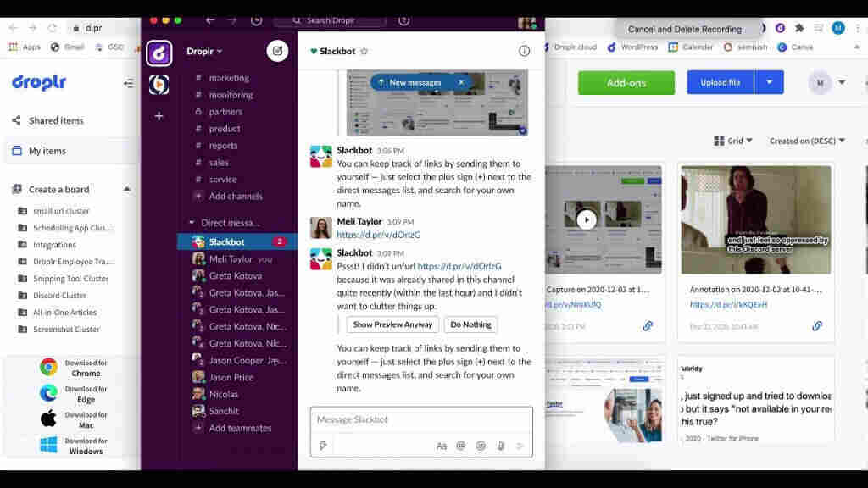The width and height of the screenshot is (868, 488).
Task: Open the monitoring channel
Action: click(x=231, y=95)
